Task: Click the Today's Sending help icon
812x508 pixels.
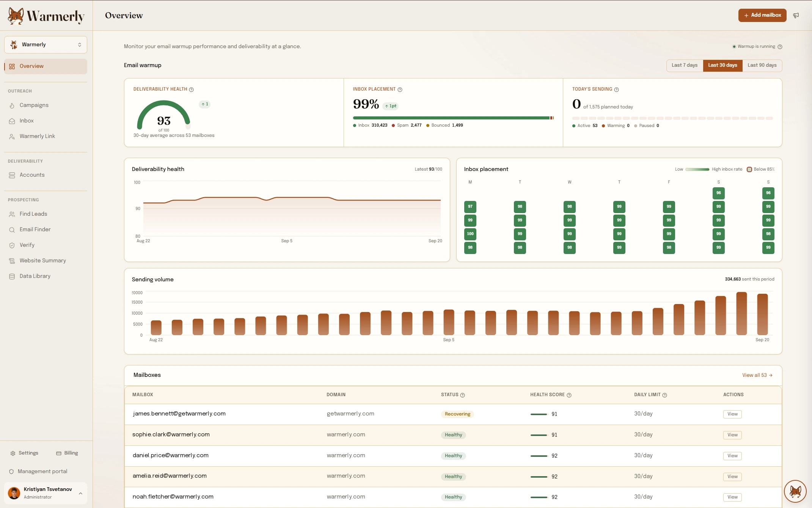Action: click(616, 89)
